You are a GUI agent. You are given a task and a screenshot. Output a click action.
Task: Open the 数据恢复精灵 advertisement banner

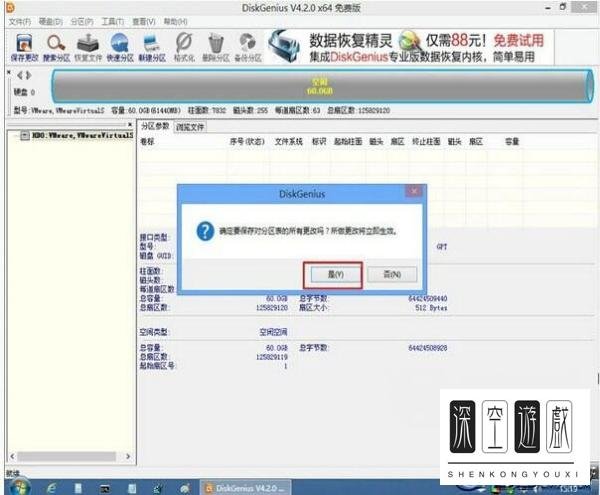click(411, 47)
